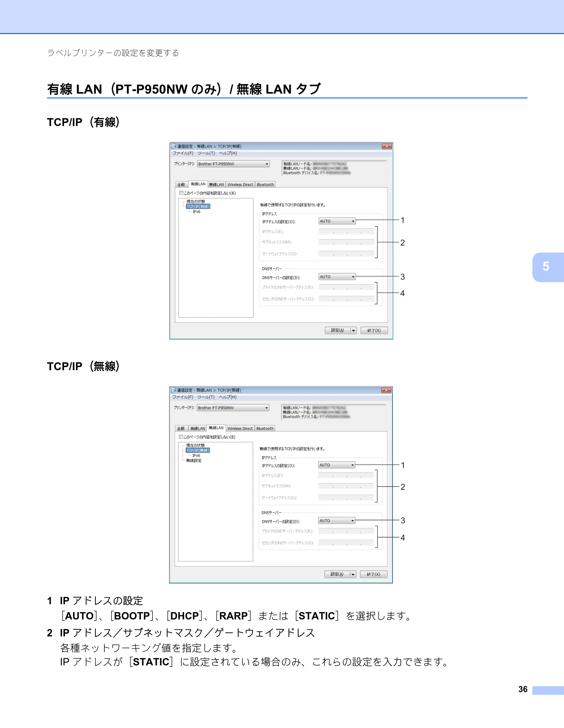Screen dimensions: 564x728
Task: Tick このページの内容を設定しない checkbox in wireless dialog
Action: 181,437
